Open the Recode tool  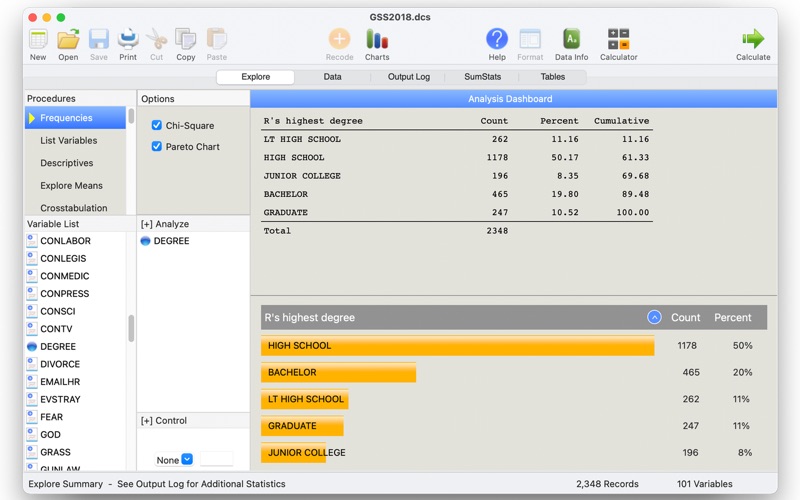[x=339, y=39]
